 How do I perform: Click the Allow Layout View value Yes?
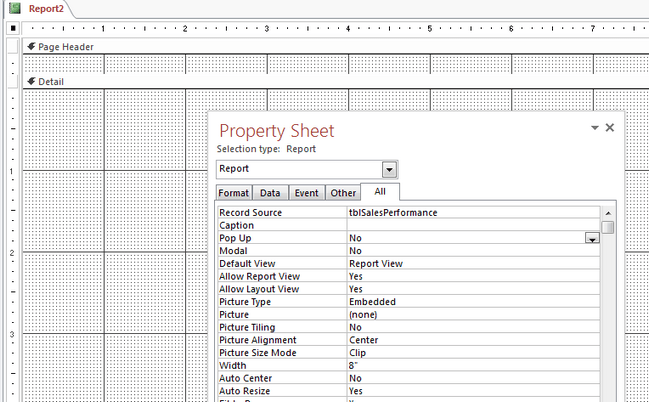tap(474, 289)
